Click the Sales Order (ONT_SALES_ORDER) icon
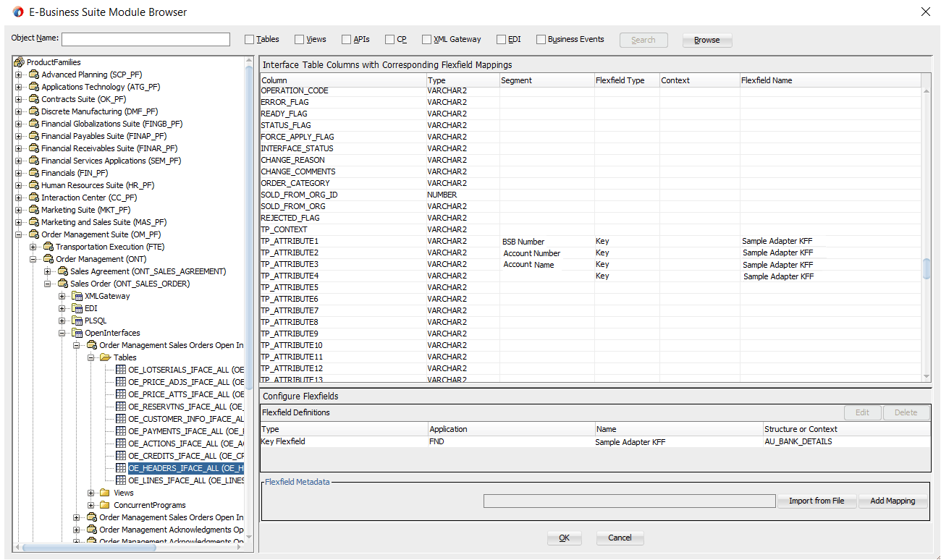Image resolution: width=941 pixels, height=560 pixels. click(62, 284)
